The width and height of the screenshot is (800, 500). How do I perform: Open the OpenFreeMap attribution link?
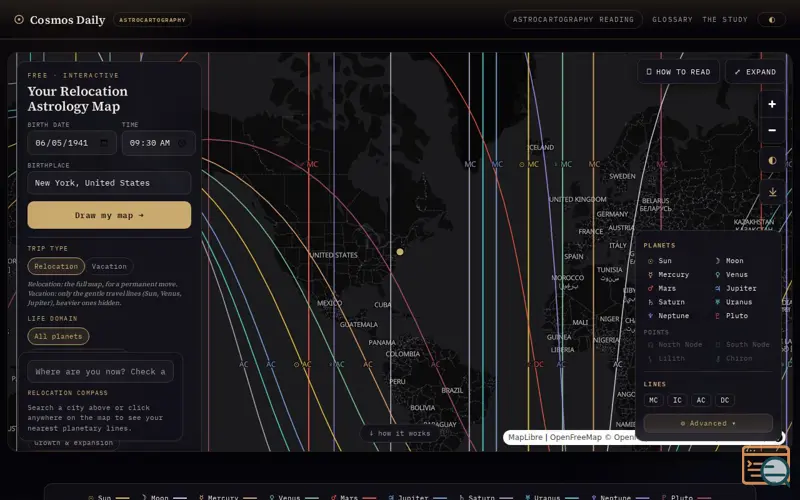point(576,437)
